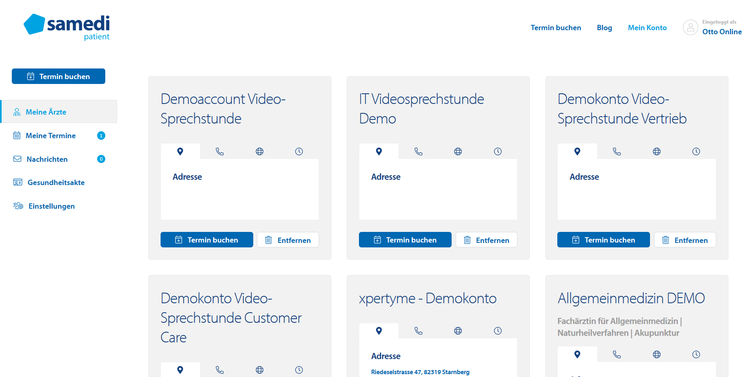Remove Demokonto Video-Sprechstunde Vertrieb from list

(x=685, y=240)
